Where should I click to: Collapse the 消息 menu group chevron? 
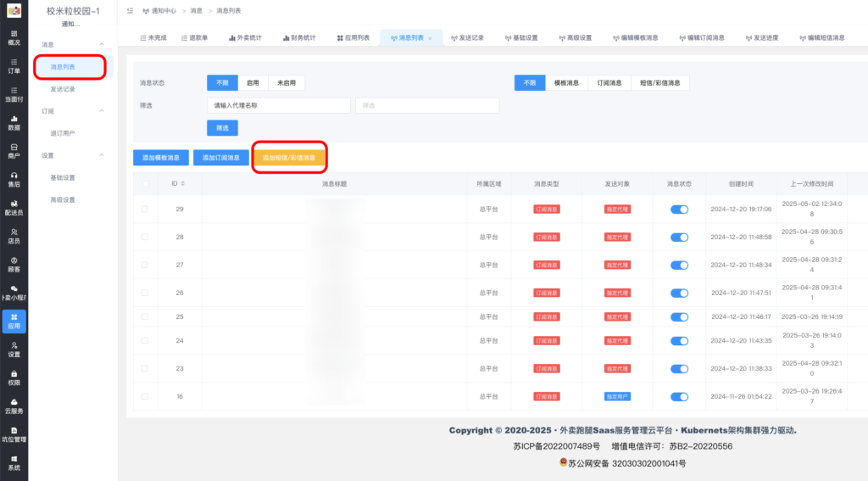pyautogui.click(x=102, y=44)
